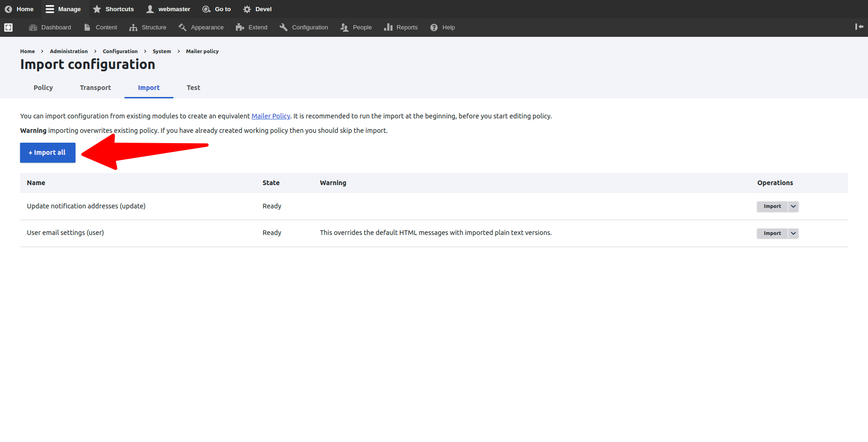Import the User email settings row
The image size is (868, 442).
[x=772, y=234]
